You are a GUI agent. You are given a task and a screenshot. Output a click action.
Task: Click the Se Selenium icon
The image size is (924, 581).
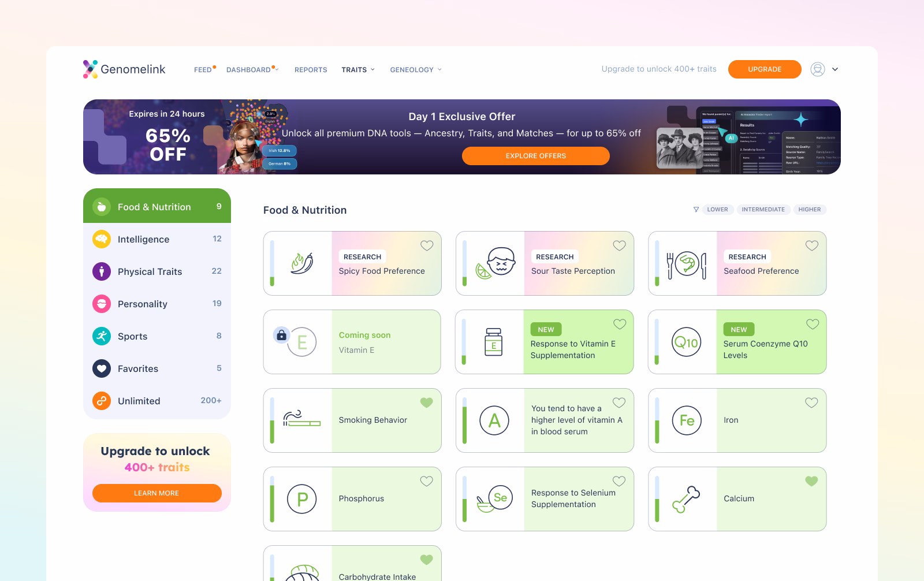click(495, 499)
